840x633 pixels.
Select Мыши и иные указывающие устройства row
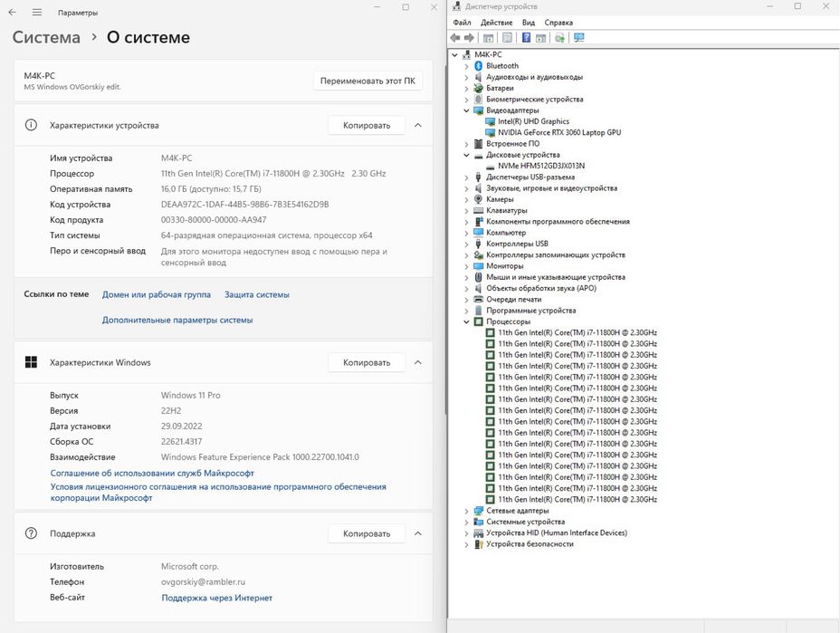(x=556, y=277)
